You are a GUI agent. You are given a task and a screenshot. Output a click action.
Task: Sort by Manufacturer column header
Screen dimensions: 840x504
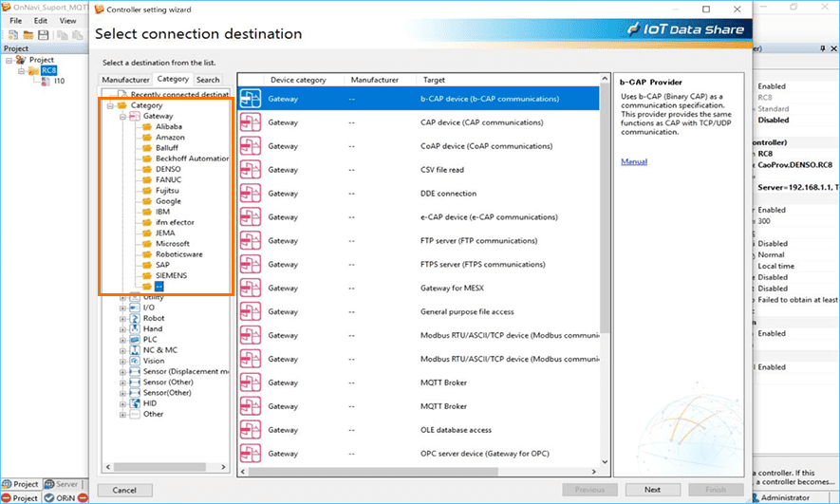point(375,80)
